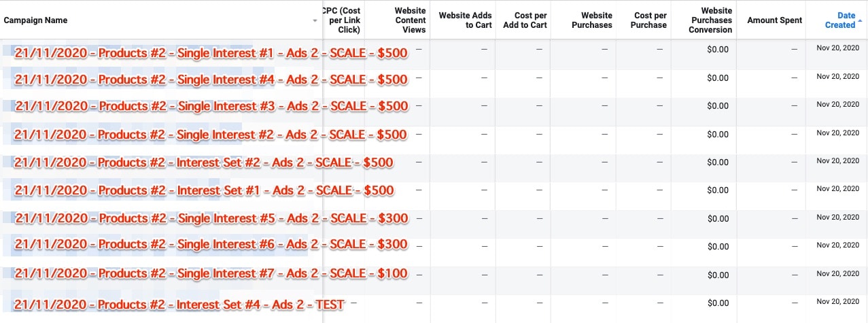This screenshot has height=323, width=868.
Task: Open Single Interest #5 SCALE $300 campaign
Action: pyautogui.click(x=211, y=218)
